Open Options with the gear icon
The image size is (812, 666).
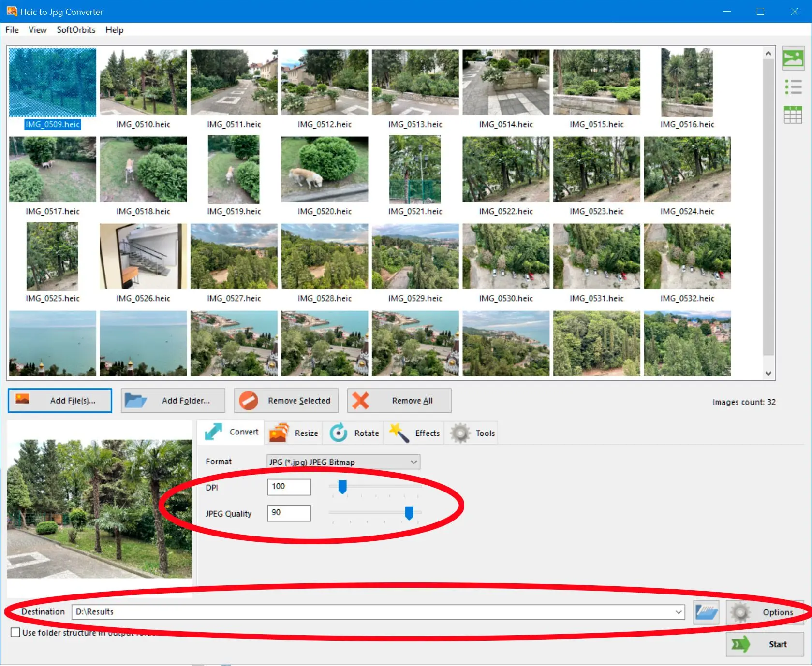point(765,612)
